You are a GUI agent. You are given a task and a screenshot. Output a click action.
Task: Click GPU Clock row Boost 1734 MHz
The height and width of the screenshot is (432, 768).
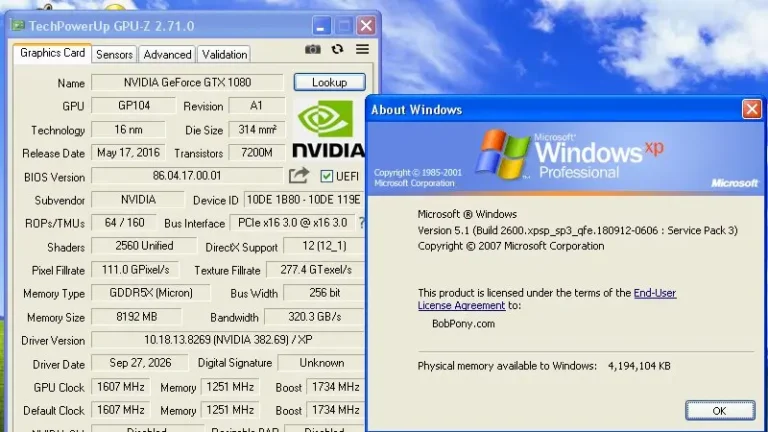(336, 387)
